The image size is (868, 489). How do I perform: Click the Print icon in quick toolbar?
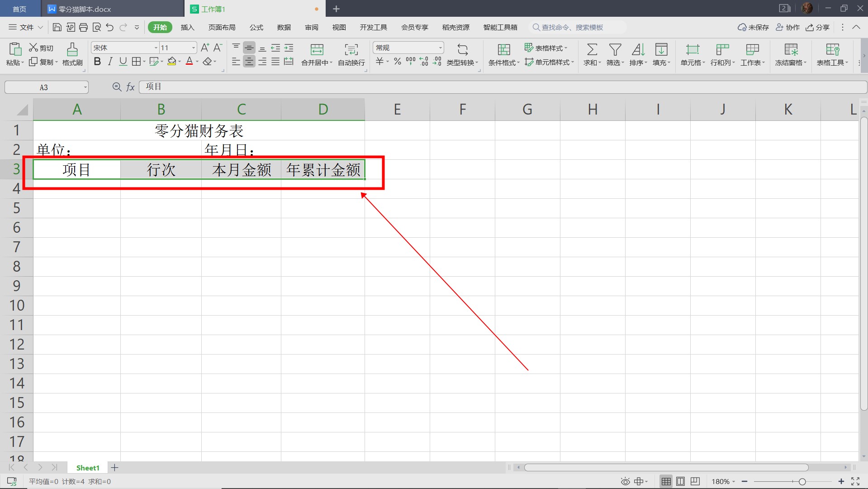coord(83,28)
